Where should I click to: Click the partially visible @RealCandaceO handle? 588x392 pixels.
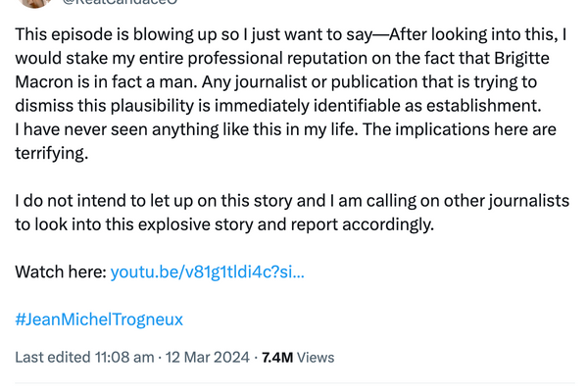click(120, 2)
